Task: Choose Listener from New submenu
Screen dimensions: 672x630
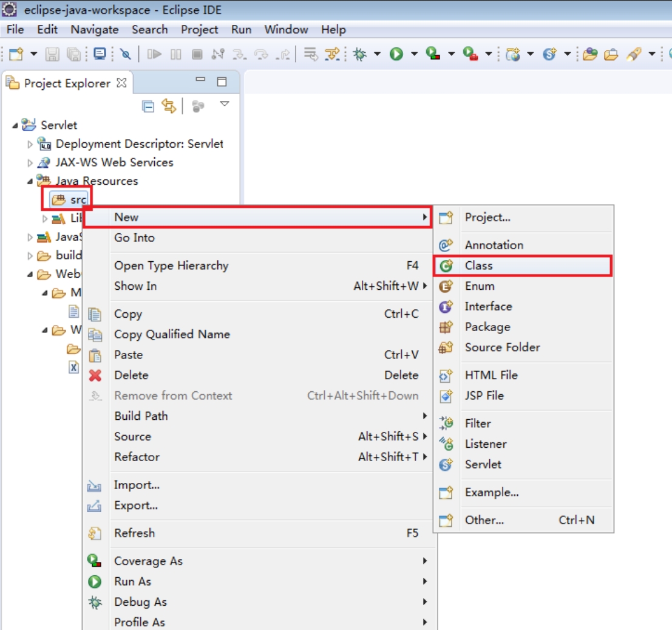Action: tap(523, 444)
